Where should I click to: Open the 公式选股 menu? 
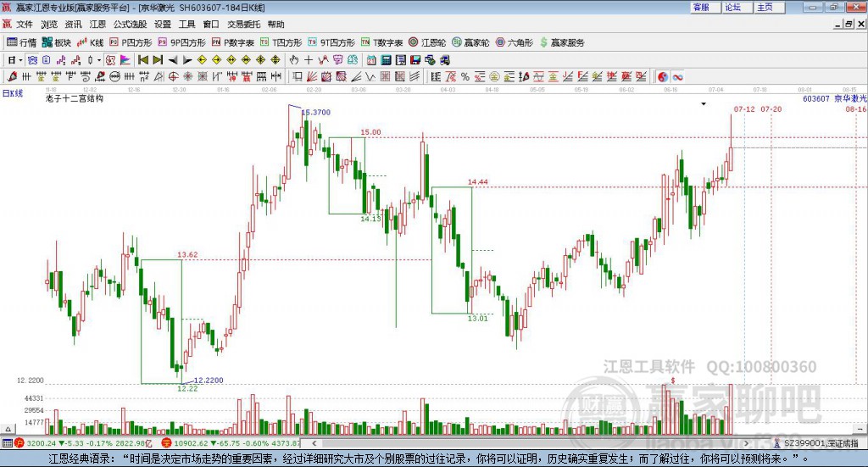(130, 25)
